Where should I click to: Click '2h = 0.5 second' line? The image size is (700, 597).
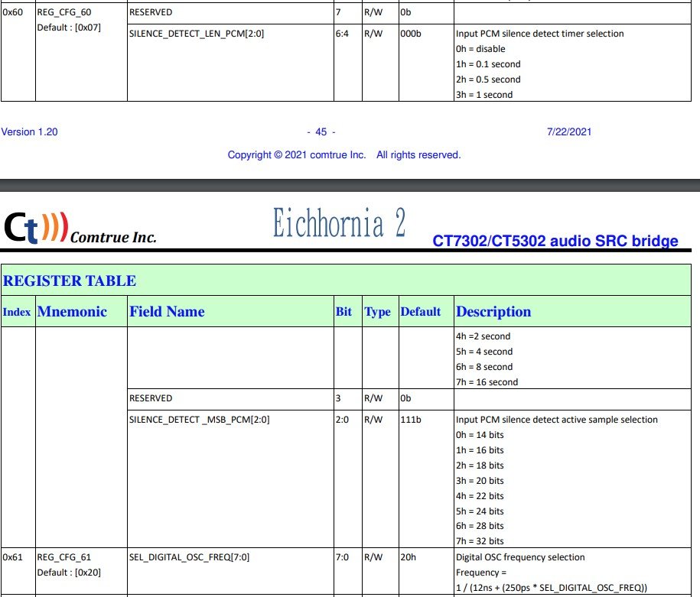click(x=488, y=79)
